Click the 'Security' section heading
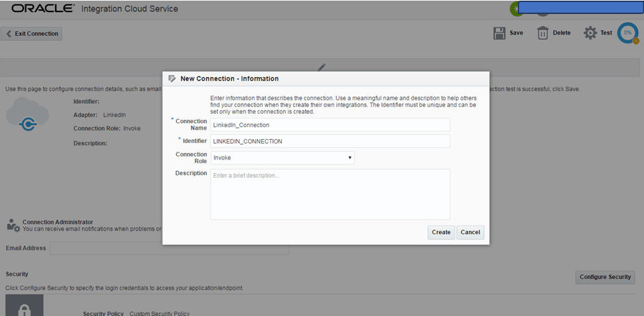644x316 pixels. [x=17, y=273]
